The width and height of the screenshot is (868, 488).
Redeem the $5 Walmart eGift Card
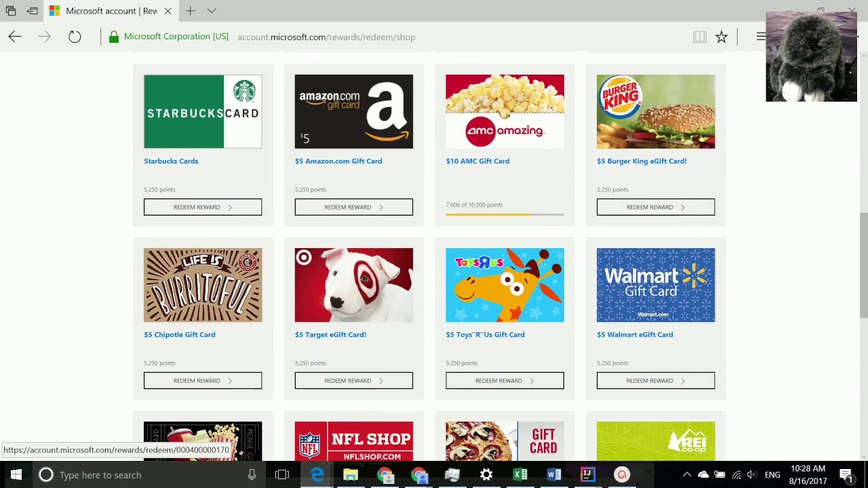[x=656, y=380]
